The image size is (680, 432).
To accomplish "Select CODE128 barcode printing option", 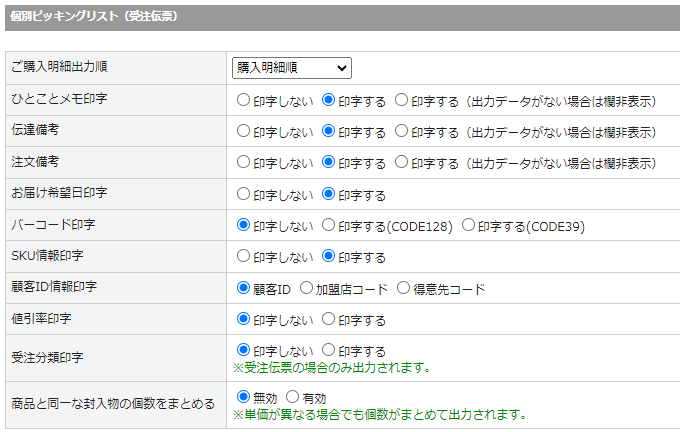I will tap(329, 225).
